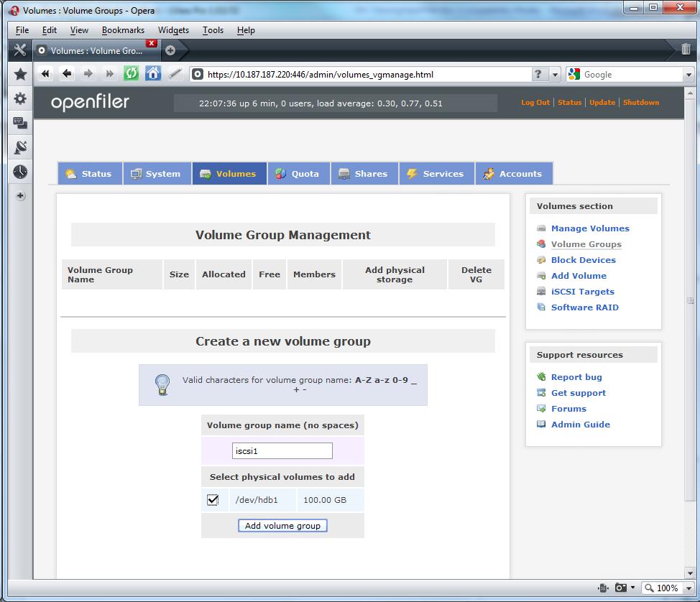Uncheck the /dev/hdb1 physical volume checkbox

(x=213, y=500)
